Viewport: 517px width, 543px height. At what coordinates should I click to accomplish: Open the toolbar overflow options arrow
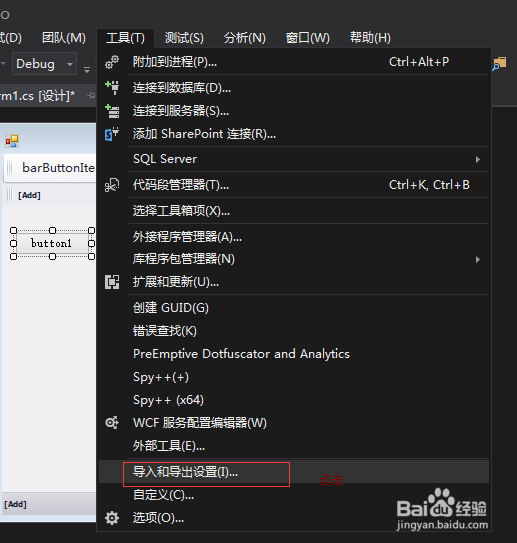pos(87,69)
